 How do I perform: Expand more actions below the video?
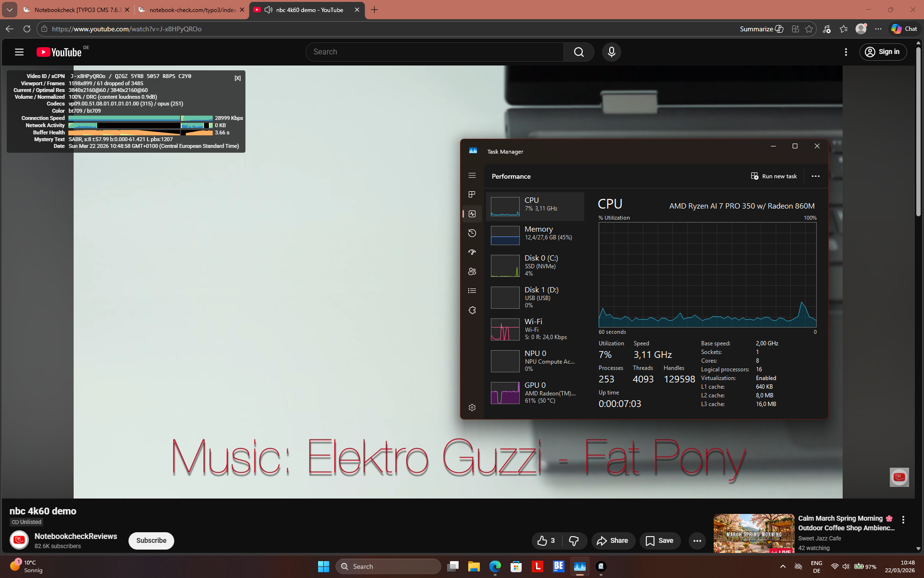[x=697, y=540]
